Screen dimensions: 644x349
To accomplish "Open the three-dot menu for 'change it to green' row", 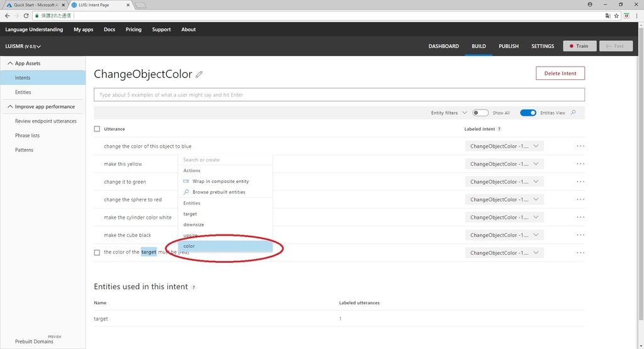I will click(x=580, y=182).
